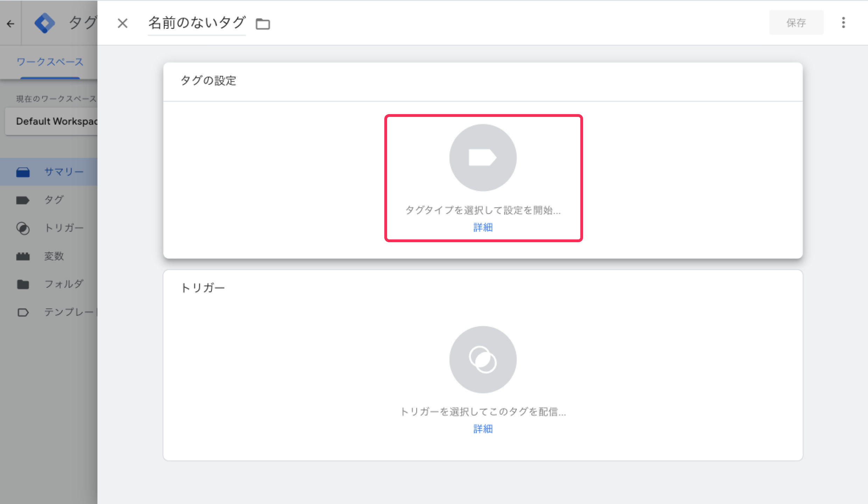Open テンプレート in the sidebar

coord(68,312)
